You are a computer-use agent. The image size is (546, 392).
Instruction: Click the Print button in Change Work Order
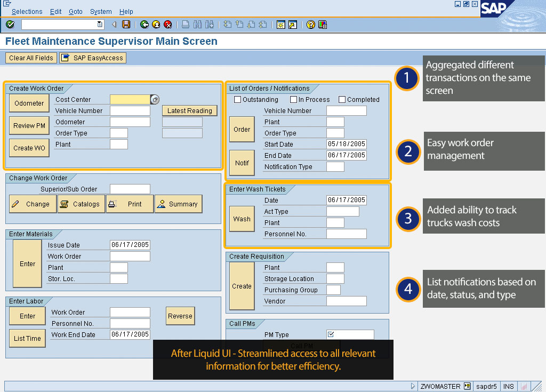pos(130,204)
